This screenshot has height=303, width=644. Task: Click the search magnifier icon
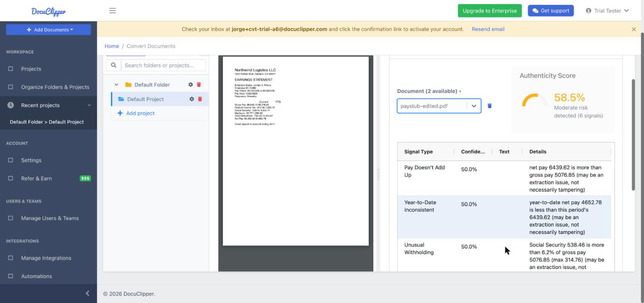click(114, 65)
